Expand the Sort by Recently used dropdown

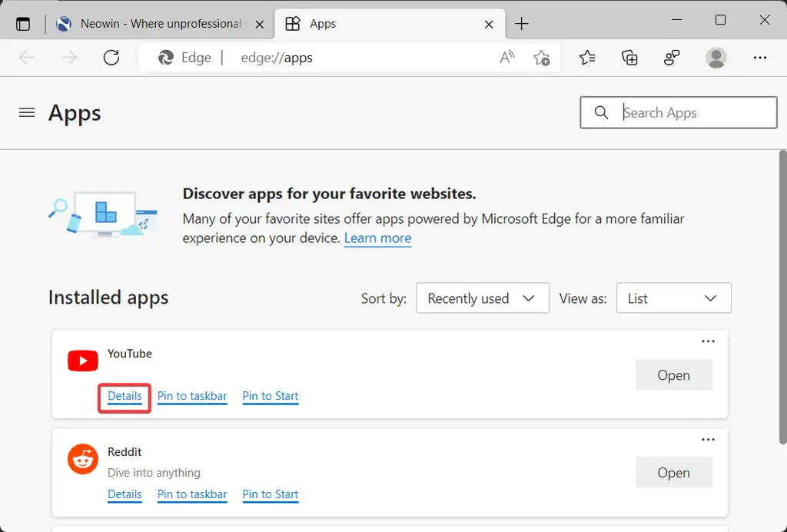[483, 298]
